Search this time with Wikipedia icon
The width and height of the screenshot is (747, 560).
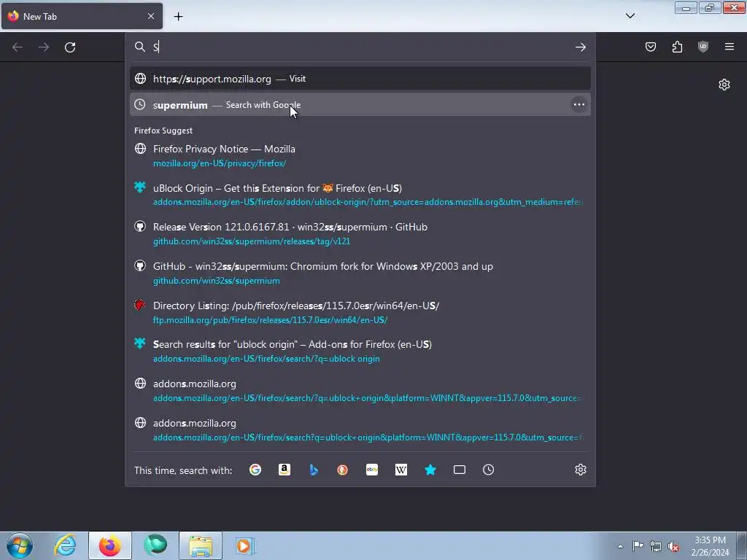(x=401, y=470)
